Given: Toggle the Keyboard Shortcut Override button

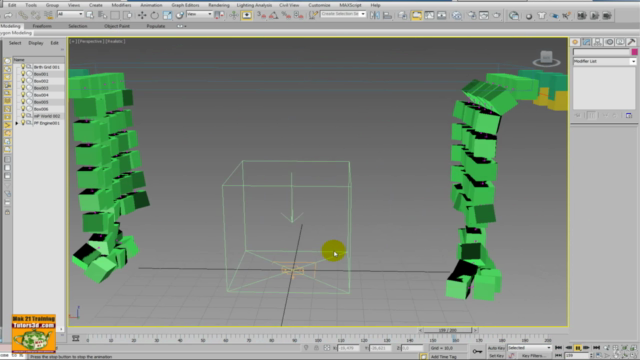Looking at the screenshot, I should (247, 16).
